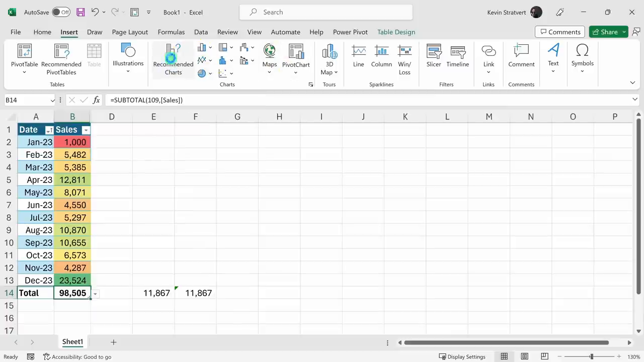Viewport: 644px width, 362px height.
Task: Open the File menu
Action: tap(16, 32)
